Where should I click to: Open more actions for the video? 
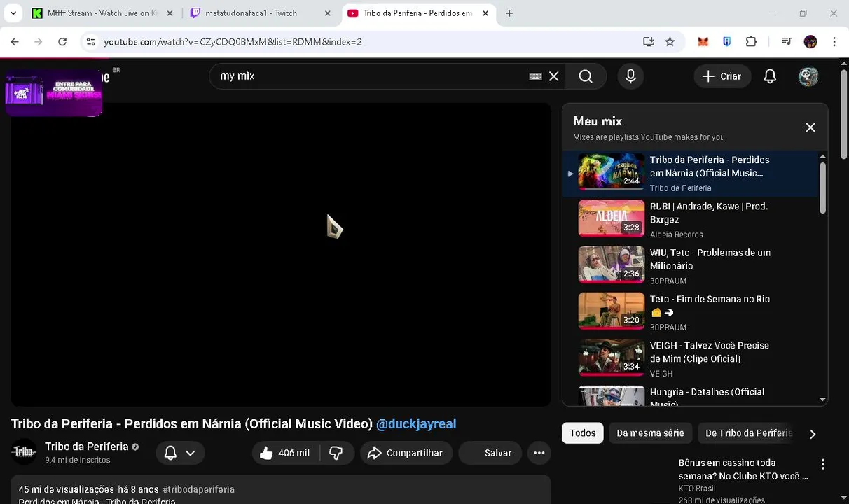tap(539, 453)
